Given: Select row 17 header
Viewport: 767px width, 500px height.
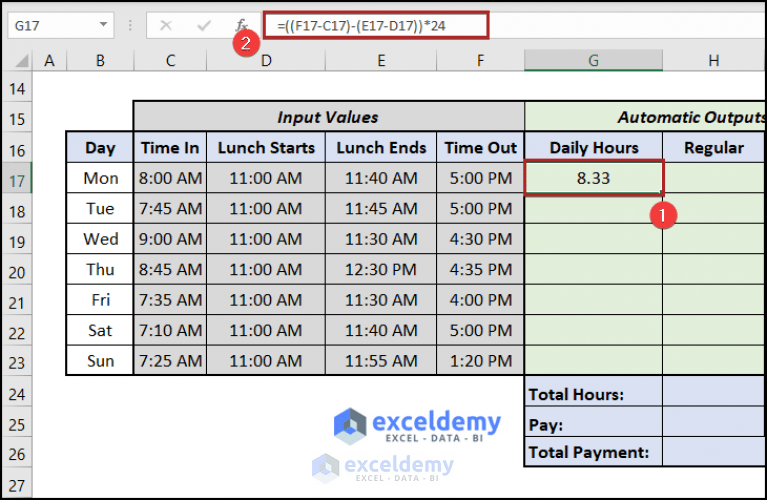Looking at the screenshot, I should click(17, 181).
